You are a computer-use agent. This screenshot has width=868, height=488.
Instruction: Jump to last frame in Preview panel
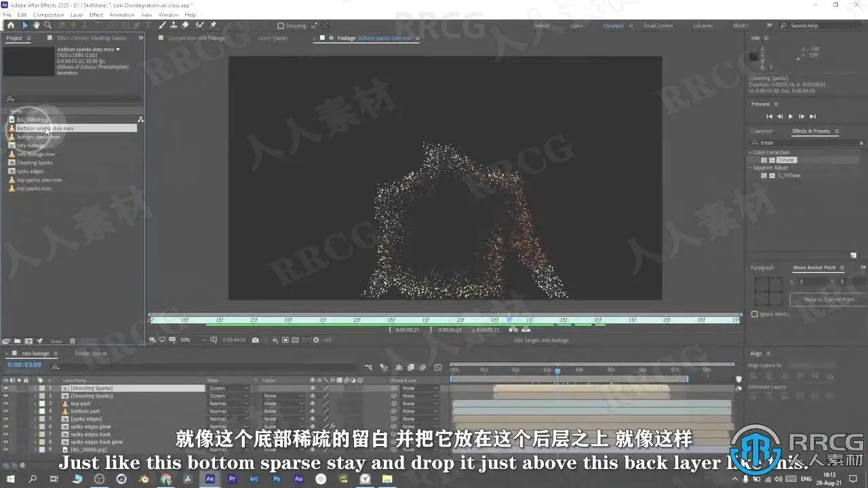pyautogui.click(x=813, y=117)
